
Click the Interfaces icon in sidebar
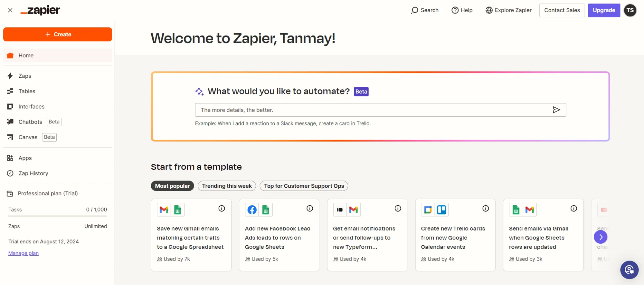10,107
